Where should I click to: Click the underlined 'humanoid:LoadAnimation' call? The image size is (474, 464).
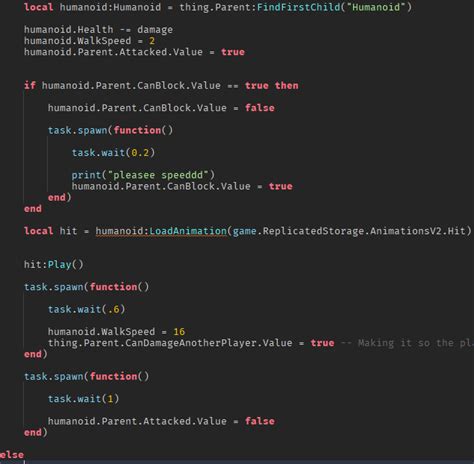161,231
